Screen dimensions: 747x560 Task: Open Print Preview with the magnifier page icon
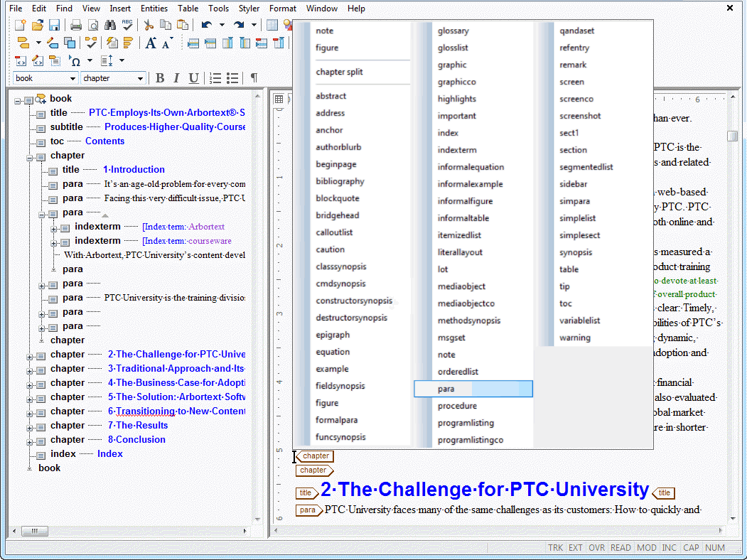click(x=93, y=26)
